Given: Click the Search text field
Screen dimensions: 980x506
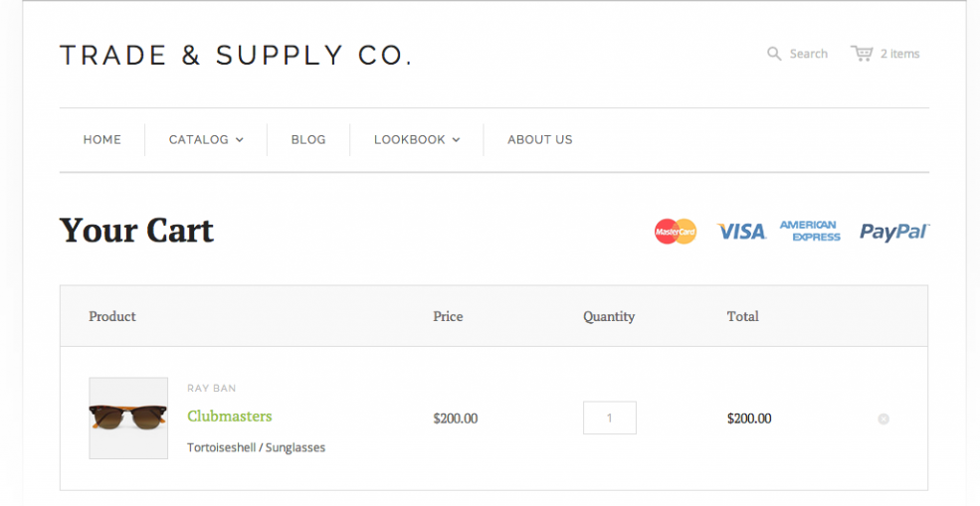Looking at the screenshot, I should (809, 54).
